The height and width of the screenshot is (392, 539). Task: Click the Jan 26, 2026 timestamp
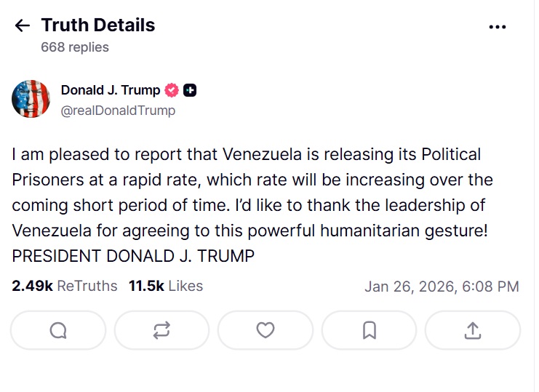point(442,287)
